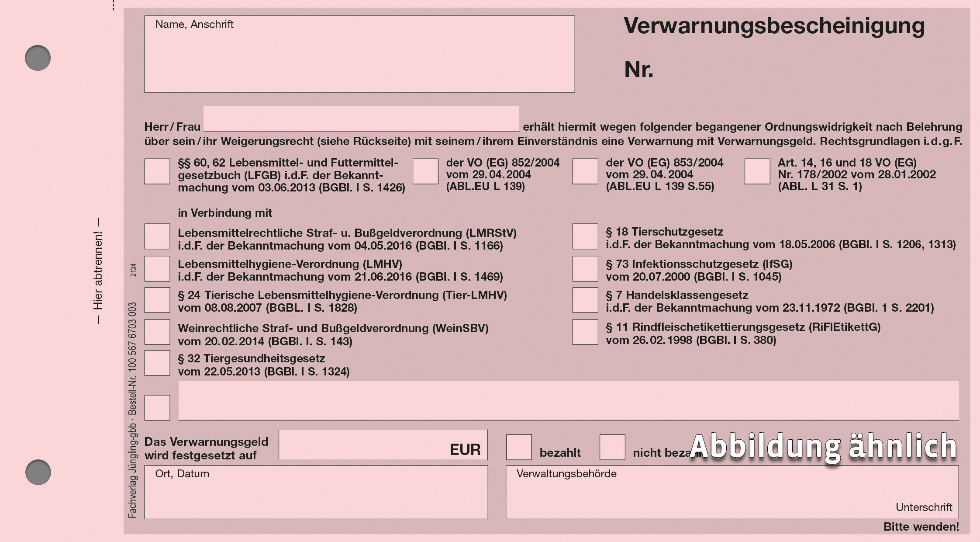Click the 'Das Verwarnungsgeld wird festgesetzt auf' label
This screenshot has width=980, height=542.
(x=206, y=448)
